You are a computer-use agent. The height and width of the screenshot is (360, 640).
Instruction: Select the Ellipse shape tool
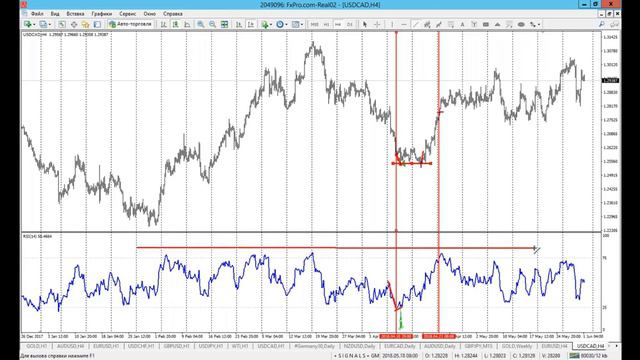[521, 24]
